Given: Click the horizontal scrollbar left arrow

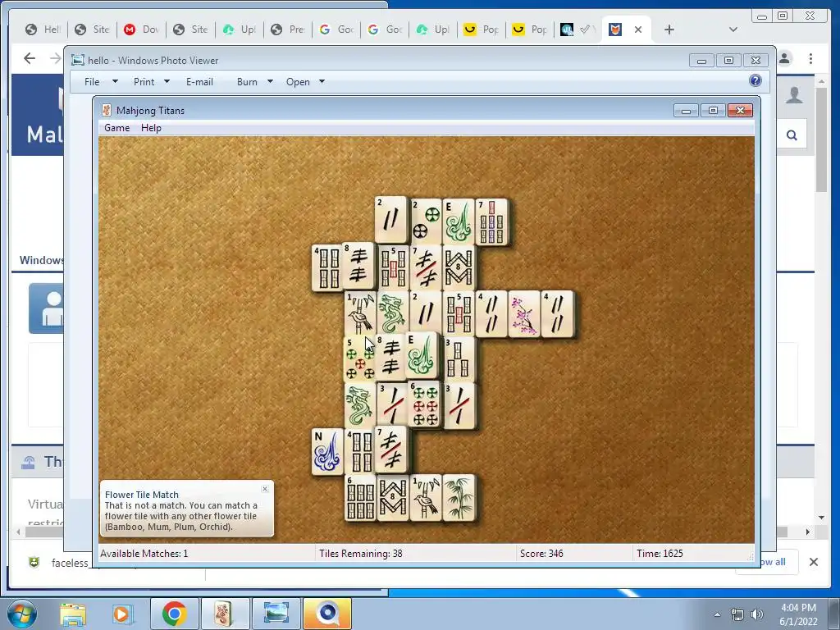Looking at the screenshot, I should [18, 532].
